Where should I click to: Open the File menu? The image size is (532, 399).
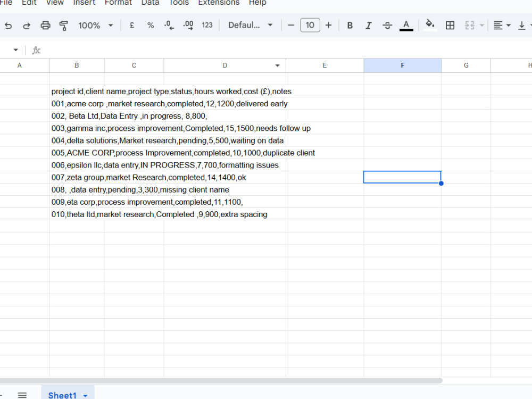[6, 3]
